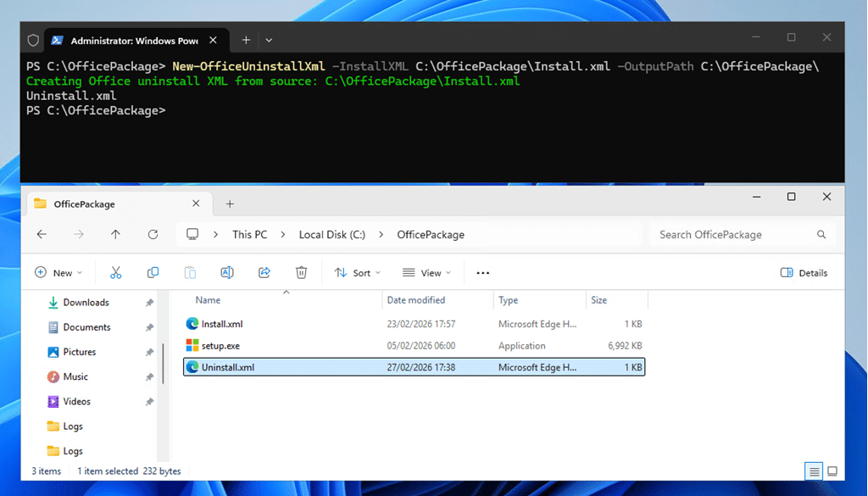Open Downloads in the navigation pane
868x496 pixels.
pos(86,303)
